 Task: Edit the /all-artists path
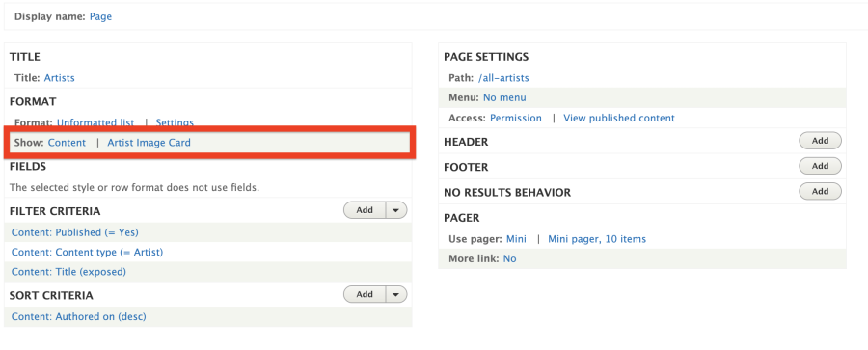tap(503, 78)
